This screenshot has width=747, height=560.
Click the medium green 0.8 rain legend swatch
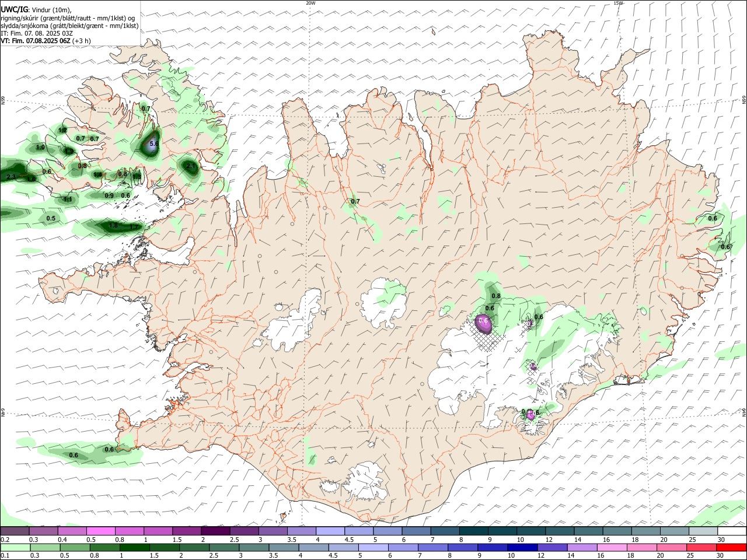point(104,547)
